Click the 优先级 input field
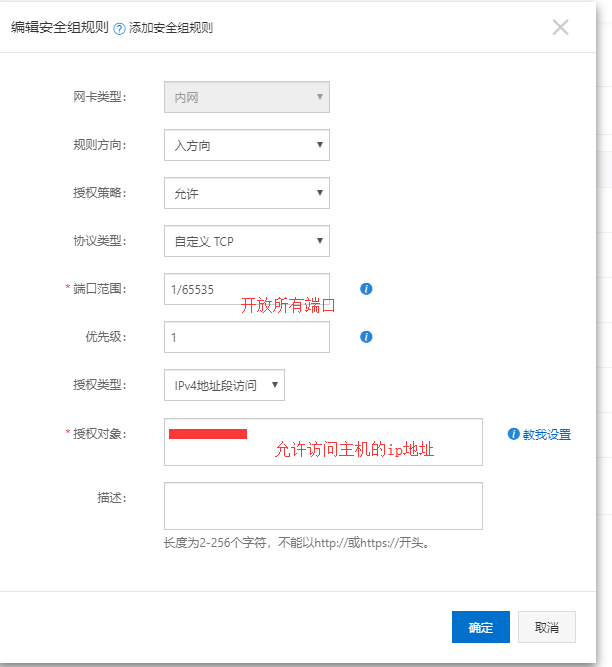The image size is (612, 667). (x=247, y=337)
